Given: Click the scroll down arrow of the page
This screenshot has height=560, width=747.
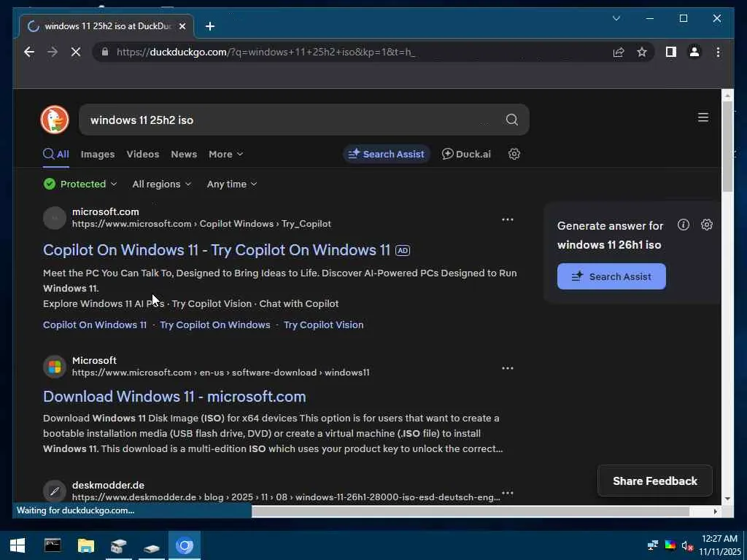Looking at the screenshot, I should 727,499.
